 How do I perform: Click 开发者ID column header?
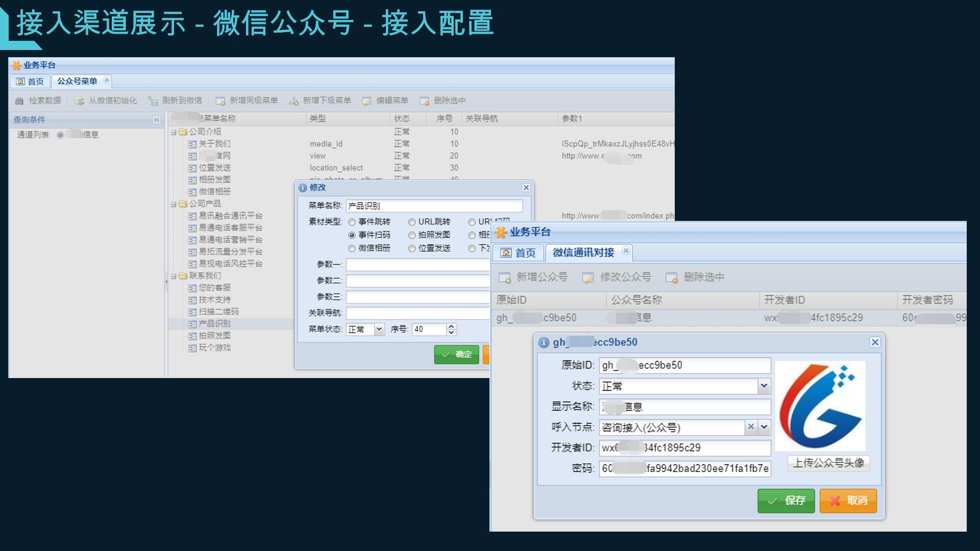pyautogui.click(x=828, y=300)
